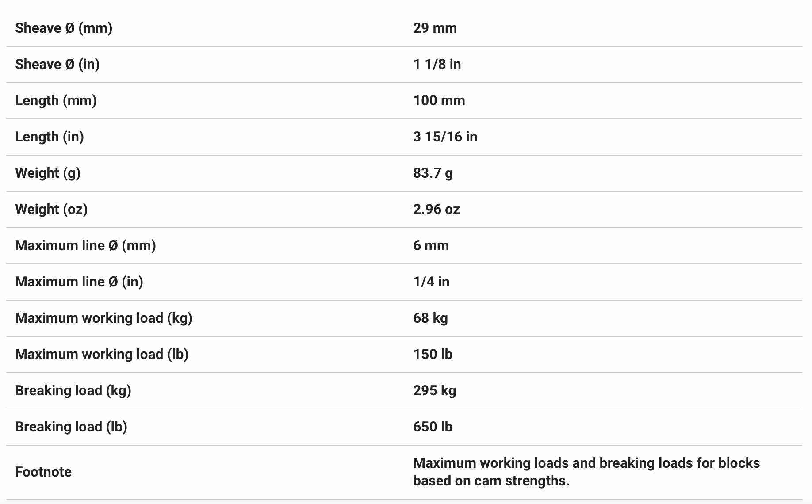This screenshot has width=812, height=504.
Task: Click the 'Length (mm)' row label
Action: click(x=56, y=100)
